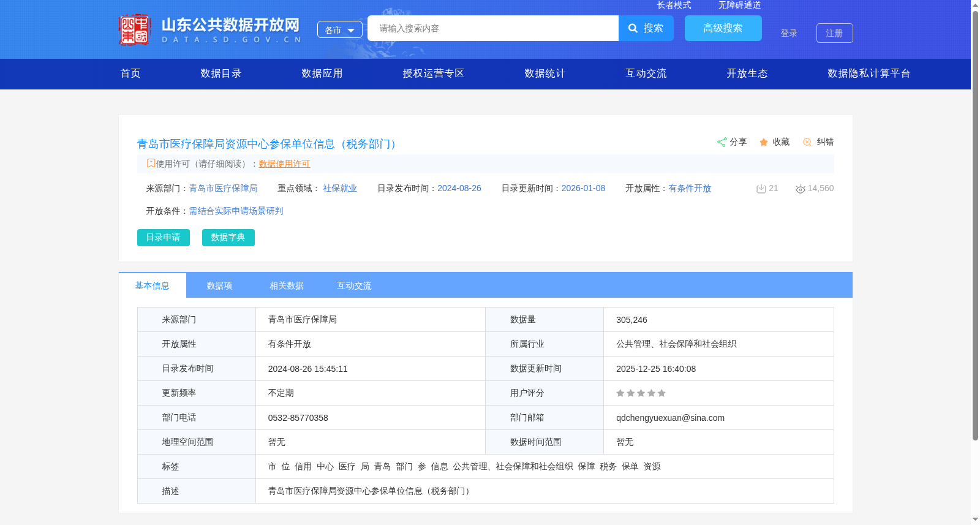
Task: Click the email qdchengyuexuan@sina.com
Action: pos(670,418)
